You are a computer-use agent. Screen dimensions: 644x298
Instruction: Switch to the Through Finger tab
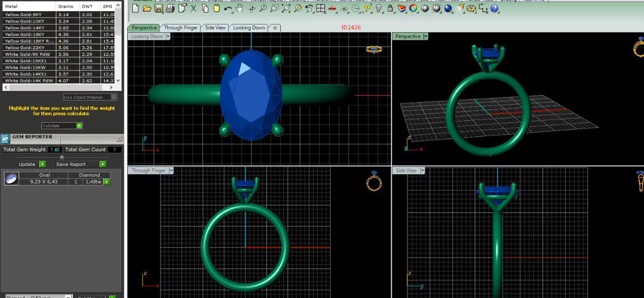[x=181, y=28]
